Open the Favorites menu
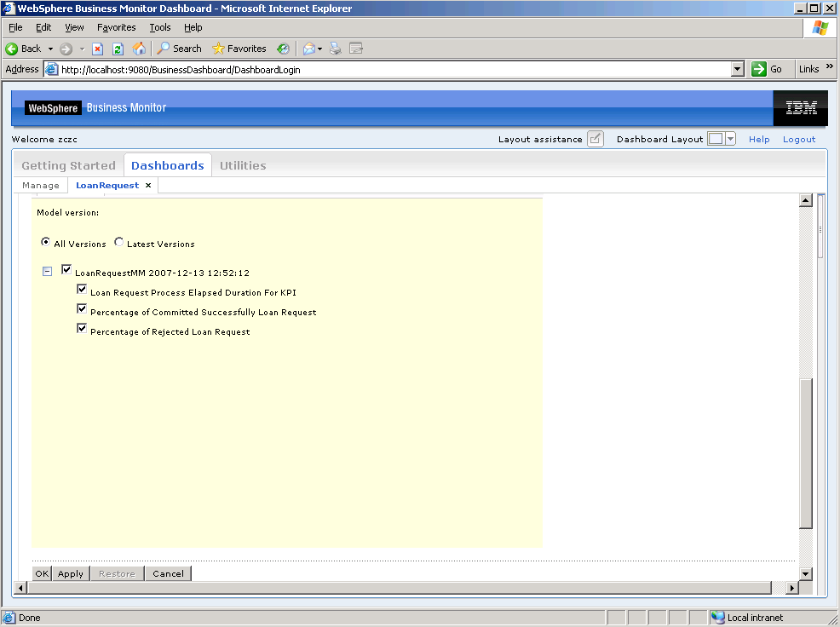 tap(116, 27)
